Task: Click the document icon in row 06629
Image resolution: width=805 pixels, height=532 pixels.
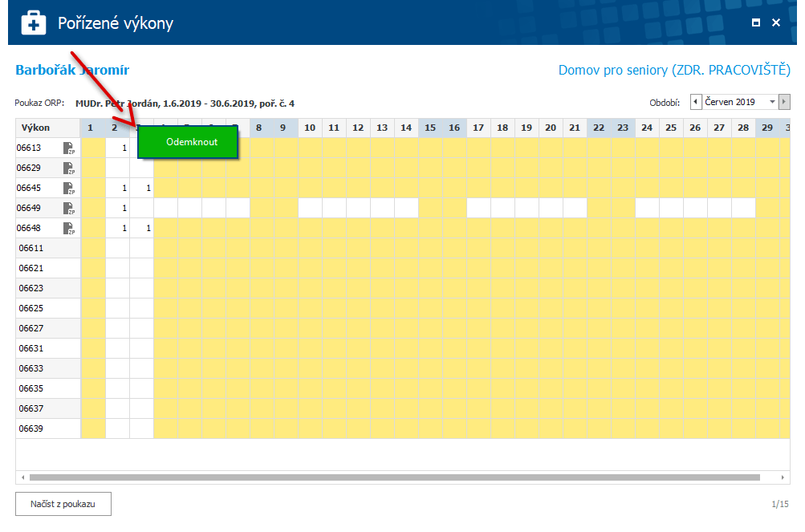Action: click(69, 168)
